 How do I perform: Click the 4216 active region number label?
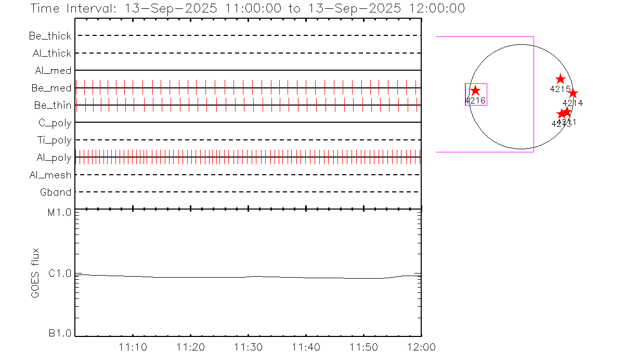pyautogui.click(x=475, y=100)
